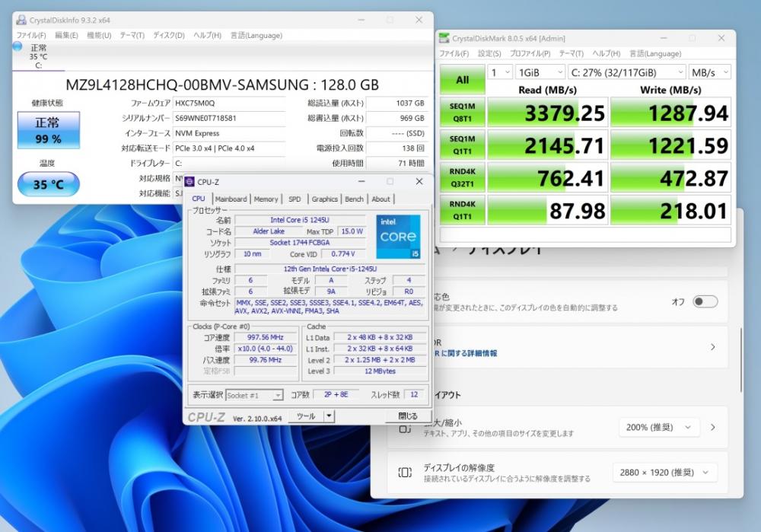Expand the HDR details chevron in Settings
The width and height of the screenshot is (761, 532).
[x=712, y=347]
